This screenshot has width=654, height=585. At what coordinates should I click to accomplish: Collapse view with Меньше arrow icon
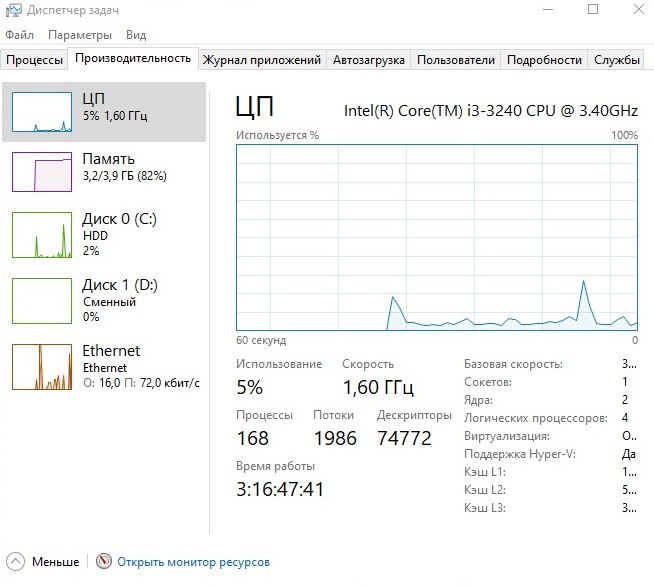tap(15, 562)
